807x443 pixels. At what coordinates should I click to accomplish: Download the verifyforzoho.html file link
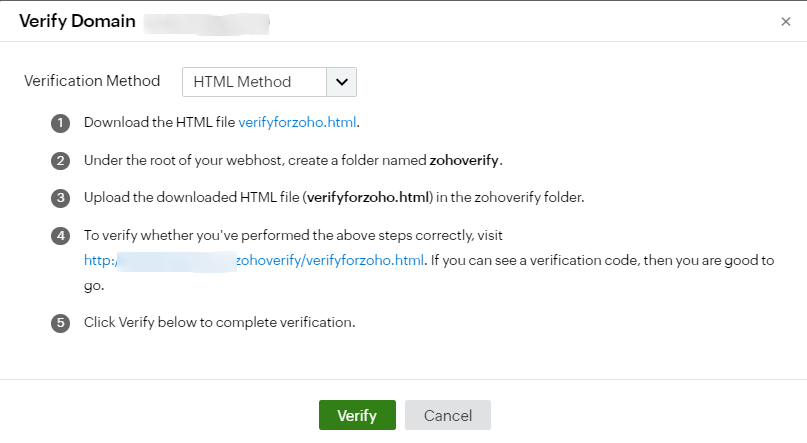pos(297,123)
